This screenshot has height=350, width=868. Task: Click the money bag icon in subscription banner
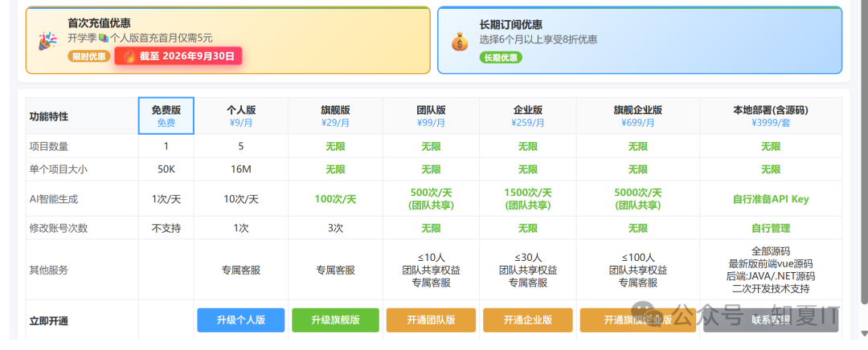coord(460,42)
